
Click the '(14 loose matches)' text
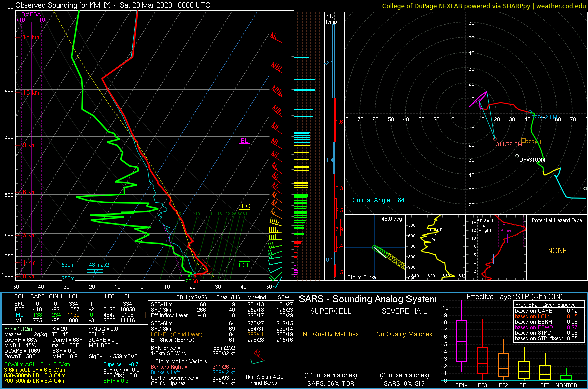click(x=331, y=375)
